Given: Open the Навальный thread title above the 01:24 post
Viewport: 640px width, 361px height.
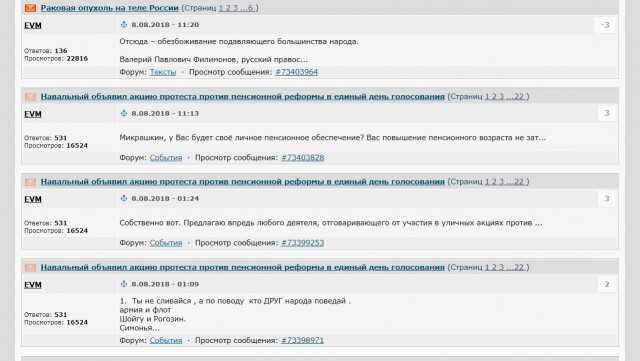Looking at the screenshot, I should coord(242,182).
